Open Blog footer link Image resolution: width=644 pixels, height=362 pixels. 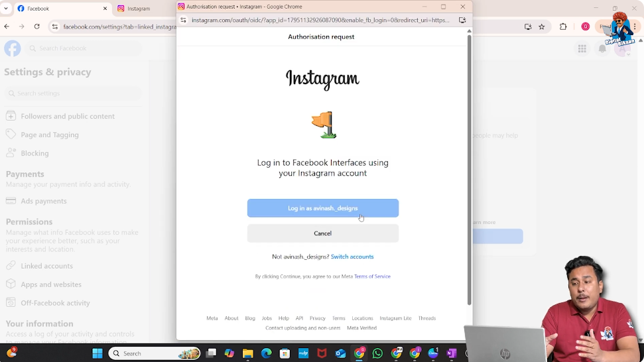pos(250,318)
